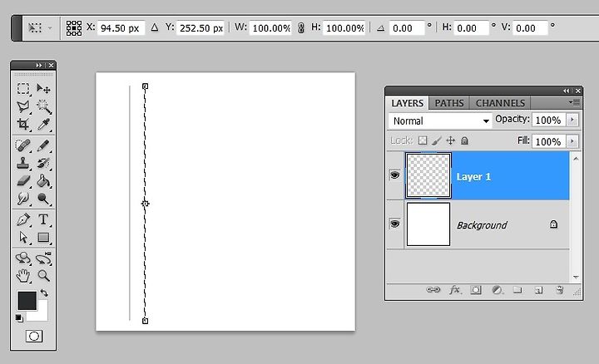Click the horizontal skew H field
Viewport: 599px width, 364px height.
472,28
